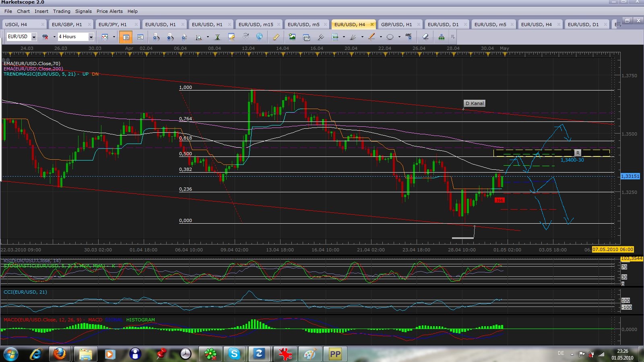
Task: Expand the scale zoom dropdown arrow
Action: [x=208, y=37]
